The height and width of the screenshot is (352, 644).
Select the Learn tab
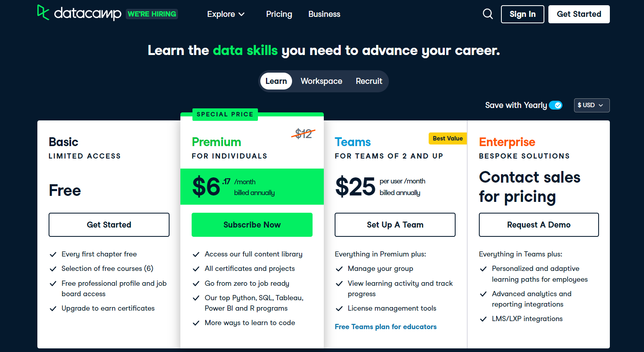pos(276,81)
